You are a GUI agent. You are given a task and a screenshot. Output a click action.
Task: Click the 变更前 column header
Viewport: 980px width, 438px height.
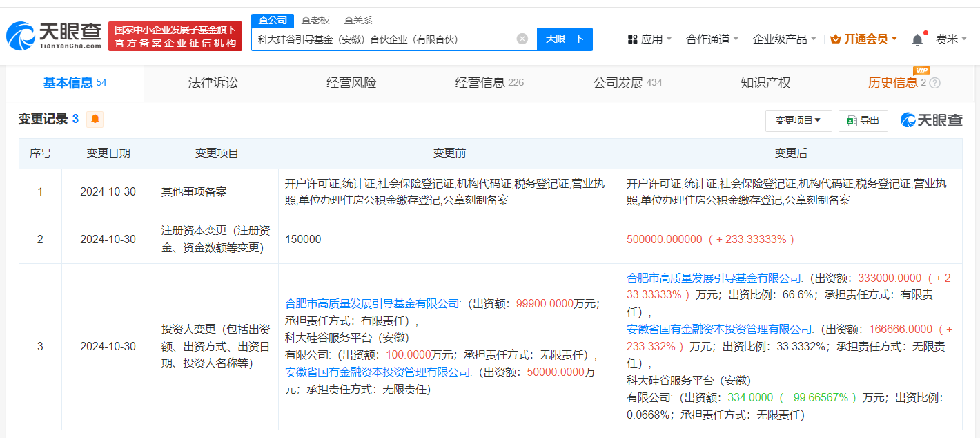(449, 153)
